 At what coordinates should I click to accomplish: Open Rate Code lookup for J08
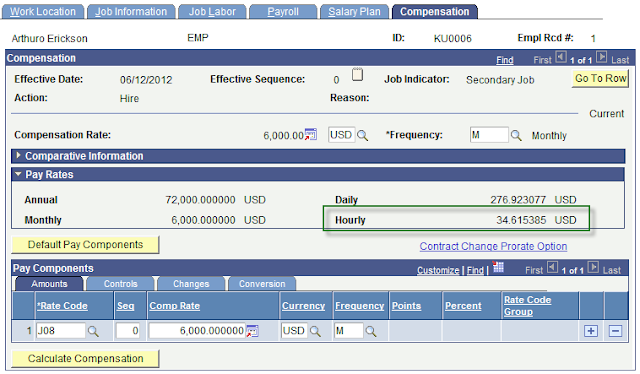click(93, 331)
